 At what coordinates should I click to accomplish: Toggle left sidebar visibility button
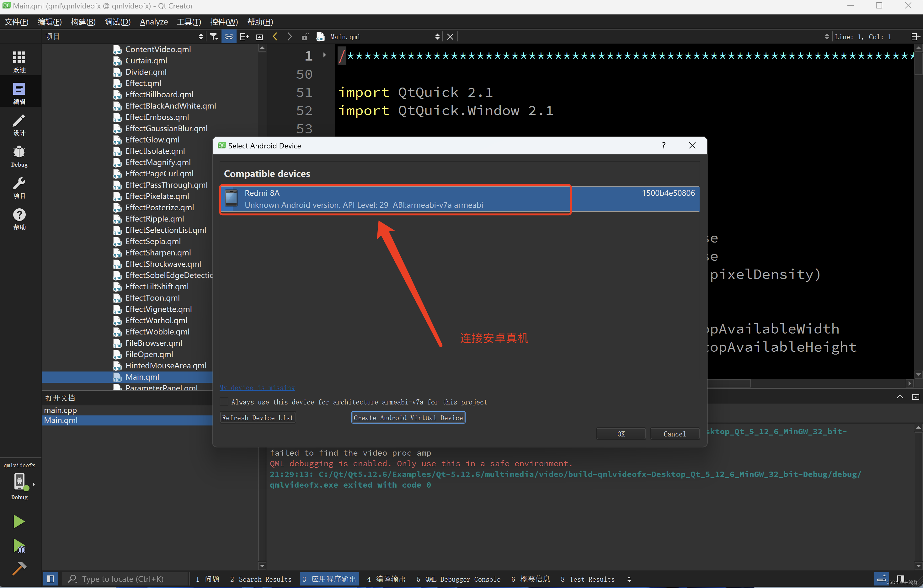[x=51, y=579]
